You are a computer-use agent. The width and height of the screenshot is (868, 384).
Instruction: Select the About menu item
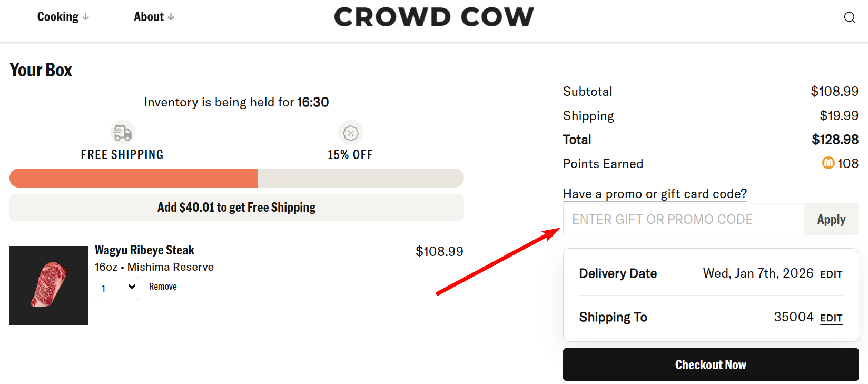(x=149, y=16)
